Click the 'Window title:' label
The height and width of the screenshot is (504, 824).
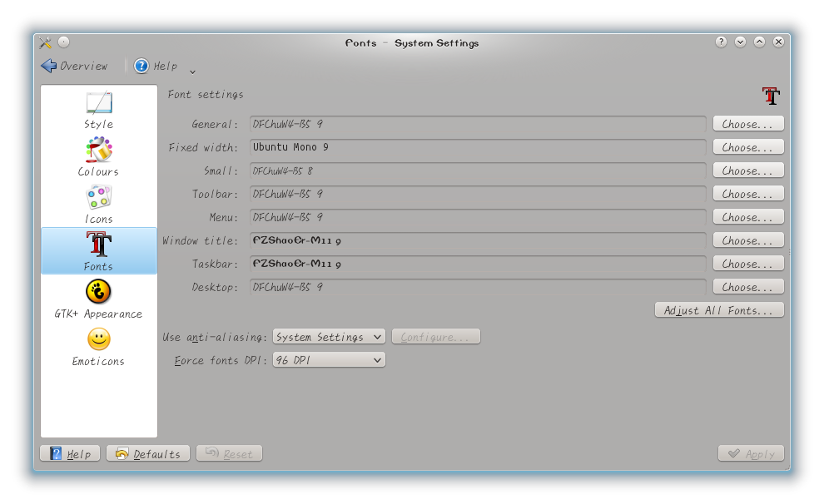point(200,240)
